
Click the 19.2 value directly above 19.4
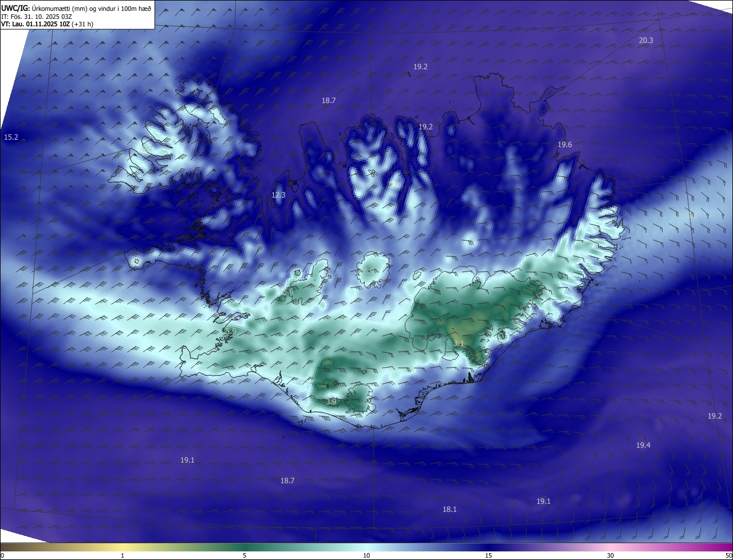point(715,416)
